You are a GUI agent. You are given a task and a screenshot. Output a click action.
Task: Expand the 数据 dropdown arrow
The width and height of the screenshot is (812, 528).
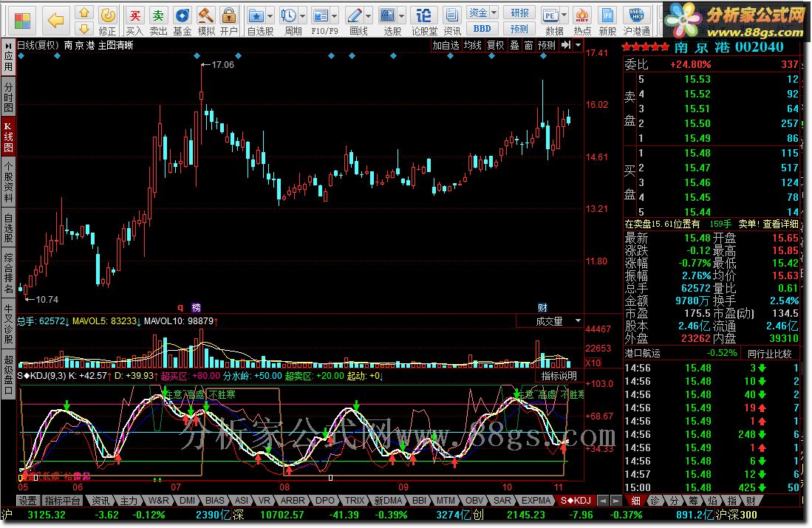pyautogui.click(x=564, y=16)
